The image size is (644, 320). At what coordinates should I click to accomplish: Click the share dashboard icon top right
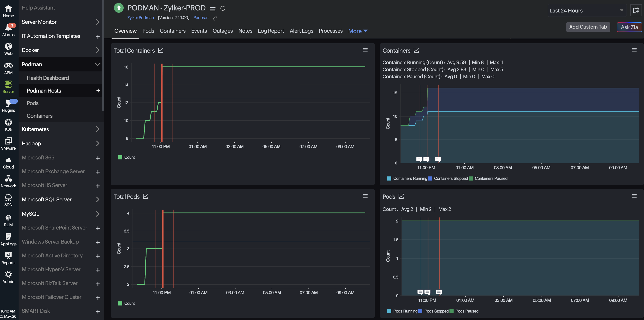coord(636,10)
